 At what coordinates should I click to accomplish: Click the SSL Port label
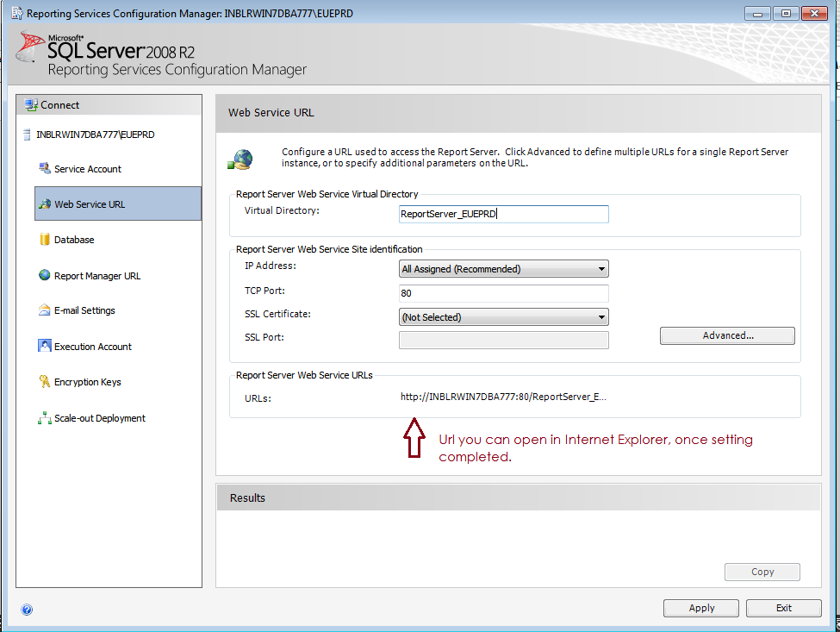pos(264,337)
